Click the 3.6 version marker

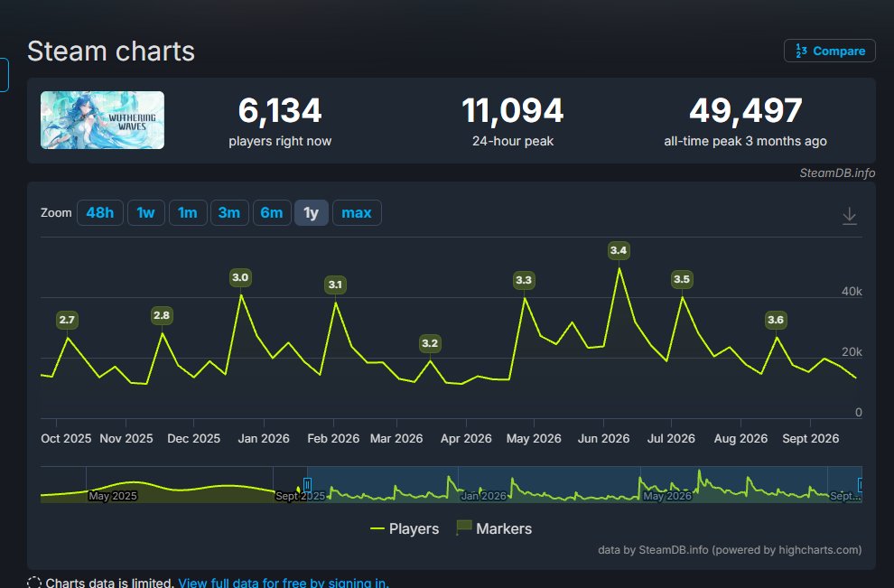coord(776,320)
